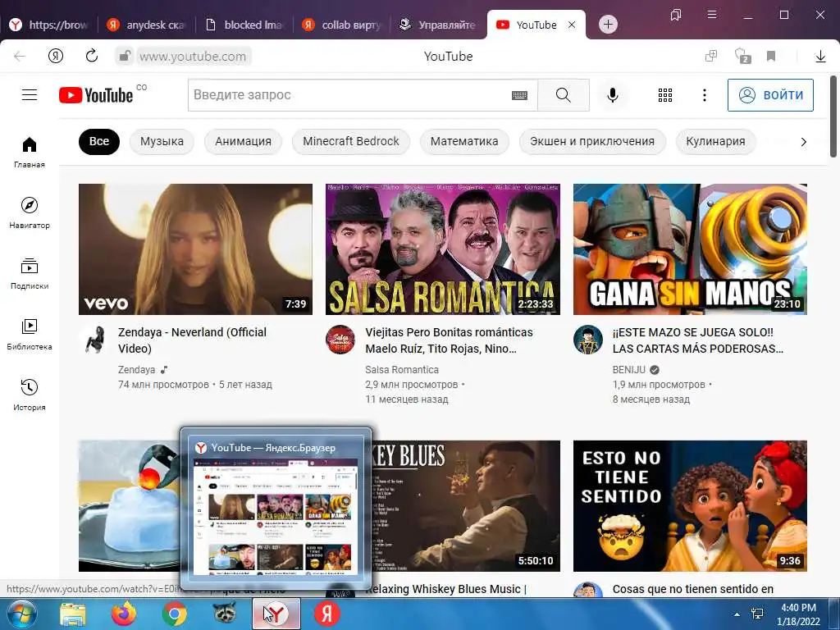This screenshot has height=630, width=840.
Task: Open browser downloads
Action: [x=820, y=57]
